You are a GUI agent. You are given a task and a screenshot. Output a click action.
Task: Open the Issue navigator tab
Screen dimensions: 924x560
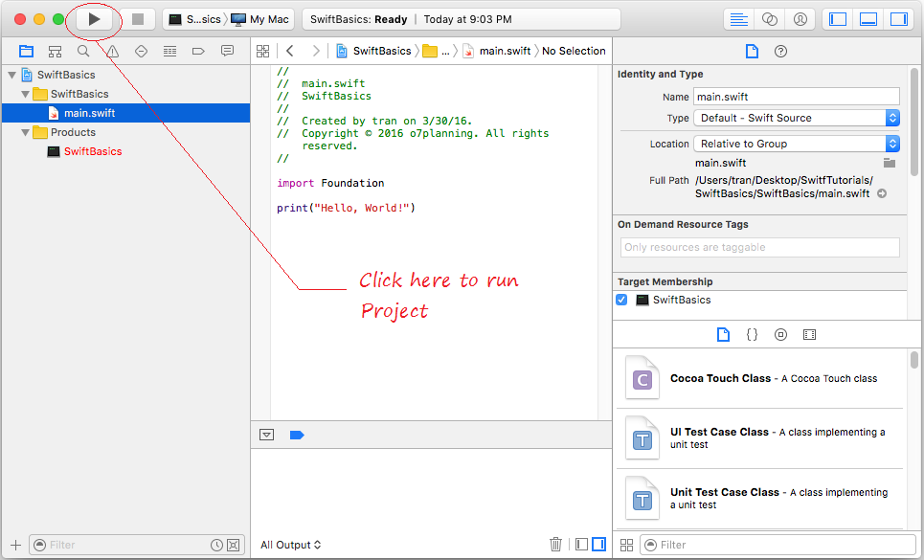click(x=113, y=52)
